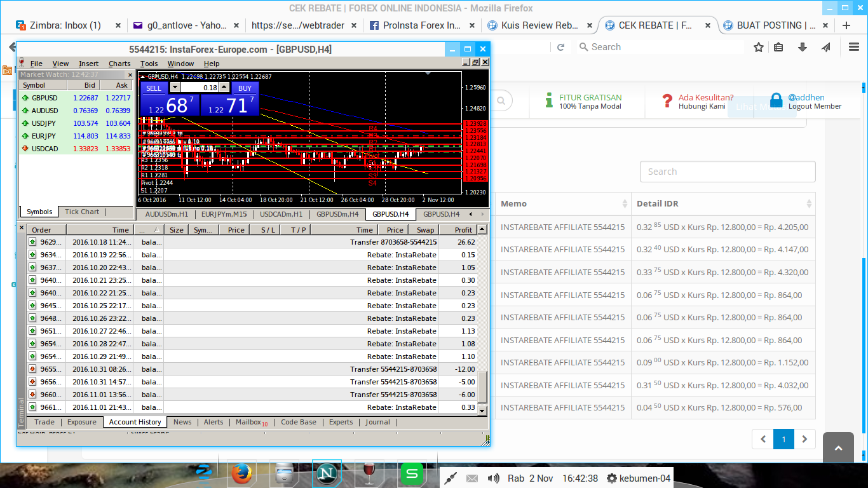This screenshot has height=488, width=868.
Task: Open a new Firefox tab with plus
Action: click(846, 25)
